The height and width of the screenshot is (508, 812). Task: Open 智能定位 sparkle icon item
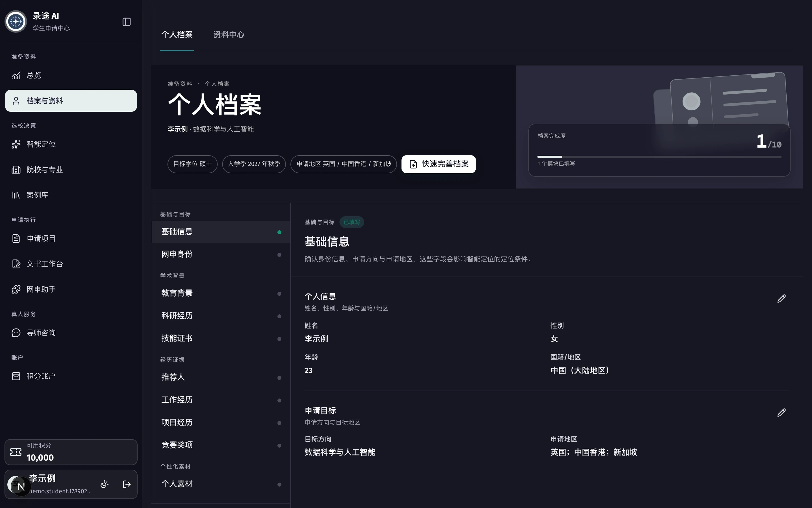pyautogui.click(x=71, y=144)
